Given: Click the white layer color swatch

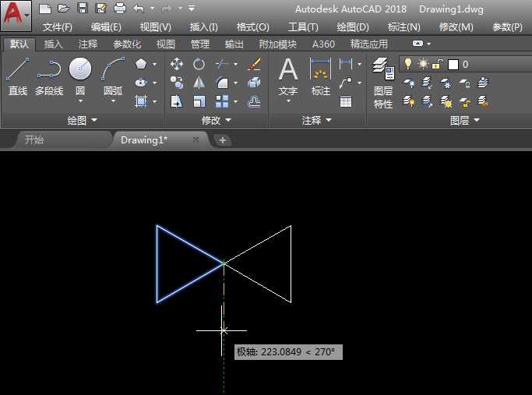Looking at the screenshot, I should click(453, 64).
